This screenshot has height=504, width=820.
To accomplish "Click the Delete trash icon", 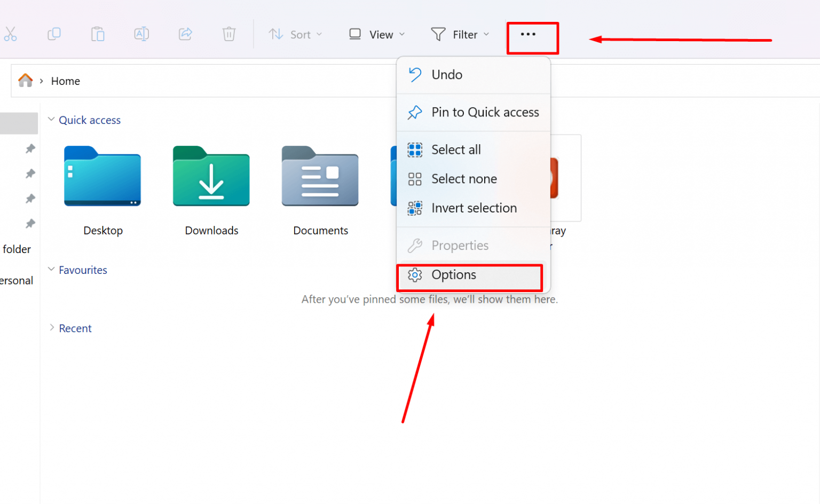I will coord(228,34).
